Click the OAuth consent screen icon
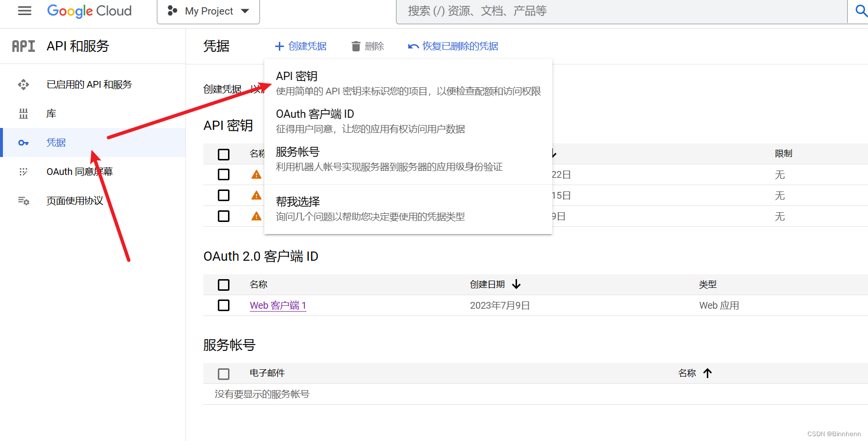The width and height of the screenshot is (868, 441). [x=23, y=172]
